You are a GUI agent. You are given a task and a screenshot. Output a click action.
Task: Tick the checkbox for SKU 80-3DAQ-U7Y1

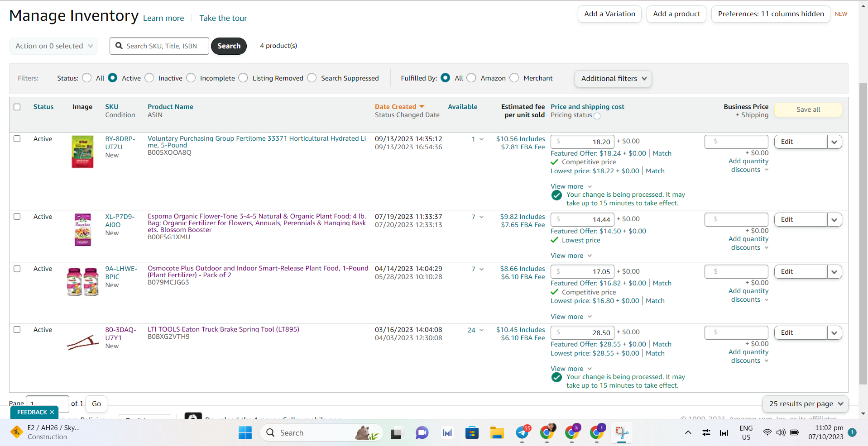(17, 330)
